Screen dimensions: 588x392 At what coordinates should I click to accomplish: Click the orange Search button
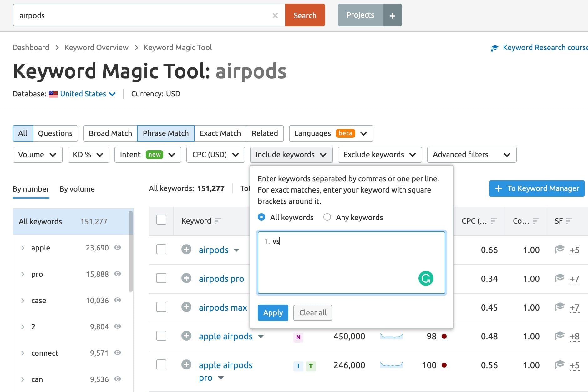point(305,15)
